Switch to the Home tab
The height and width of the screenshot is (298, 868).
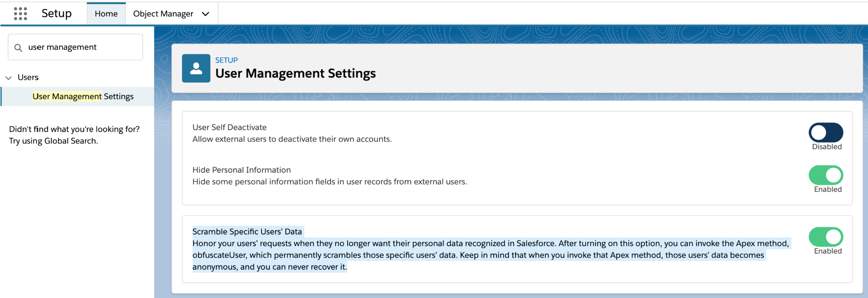pos(106,14)
